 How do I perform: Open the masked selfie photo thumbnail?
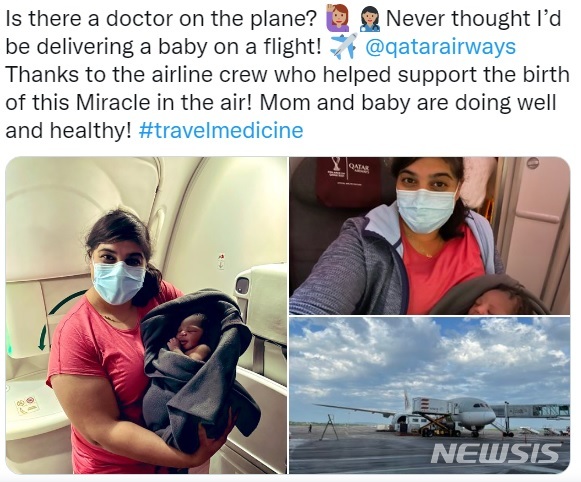click(x=429, y=236)
